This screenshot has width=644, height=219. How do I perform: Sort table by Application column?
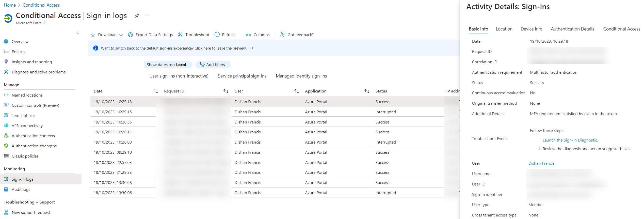click(367, 91)
